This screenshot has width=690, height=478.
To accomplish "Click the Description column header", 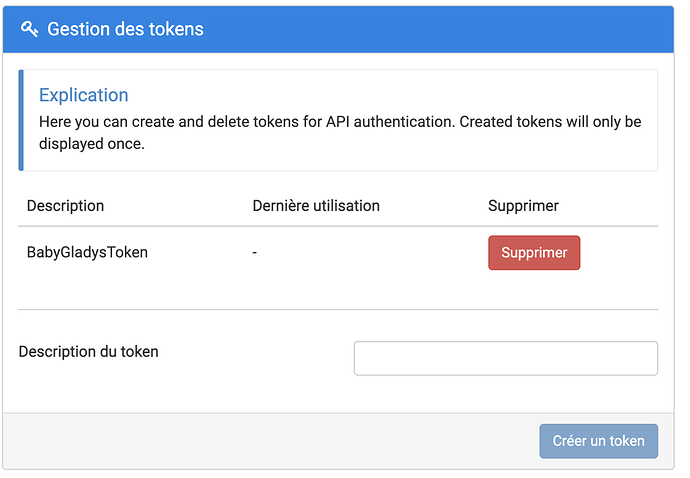I will pos(65,206).
